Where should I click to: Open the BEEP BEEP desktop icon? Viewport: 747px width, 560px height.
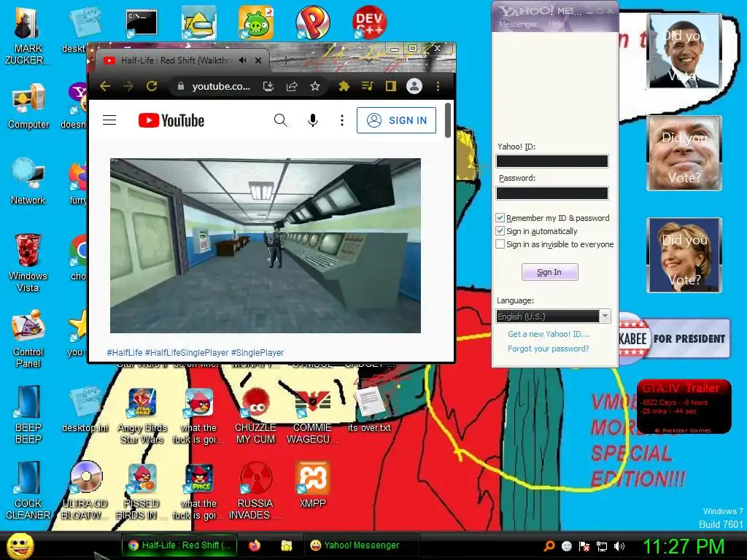point(28,414)
